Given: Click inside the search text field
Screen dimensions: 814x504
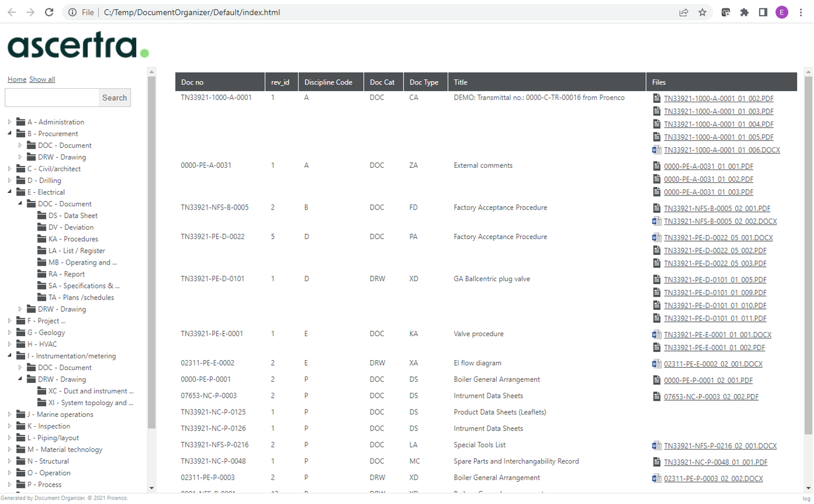Looking at the screenshot, I should pos(51,98).
